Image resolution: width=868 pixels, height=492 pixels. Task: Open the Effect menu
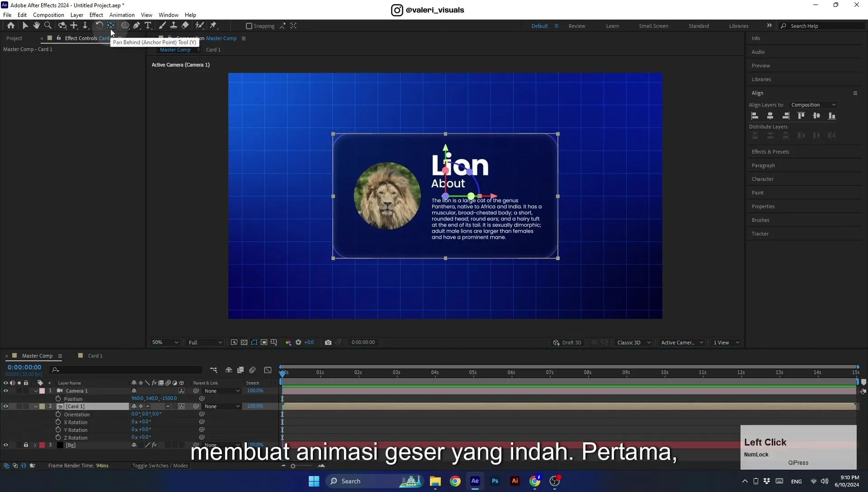click(96, 15)
